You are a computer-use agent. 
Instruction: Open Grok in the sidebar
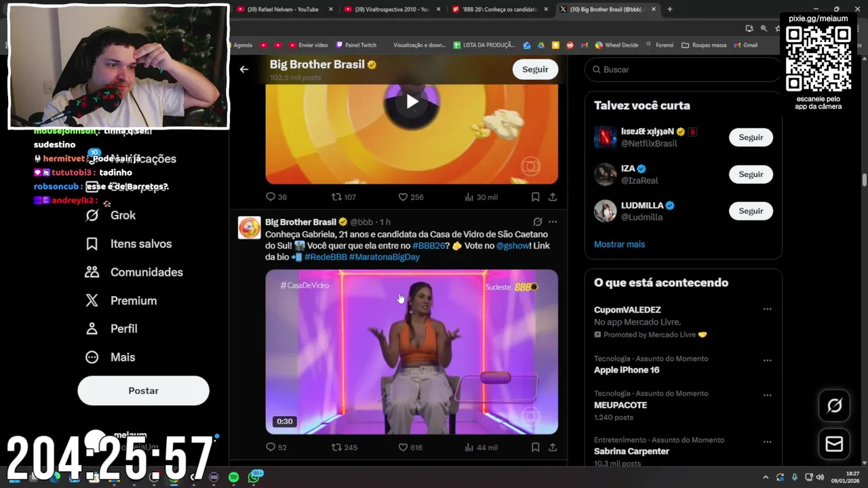(111, 215)
